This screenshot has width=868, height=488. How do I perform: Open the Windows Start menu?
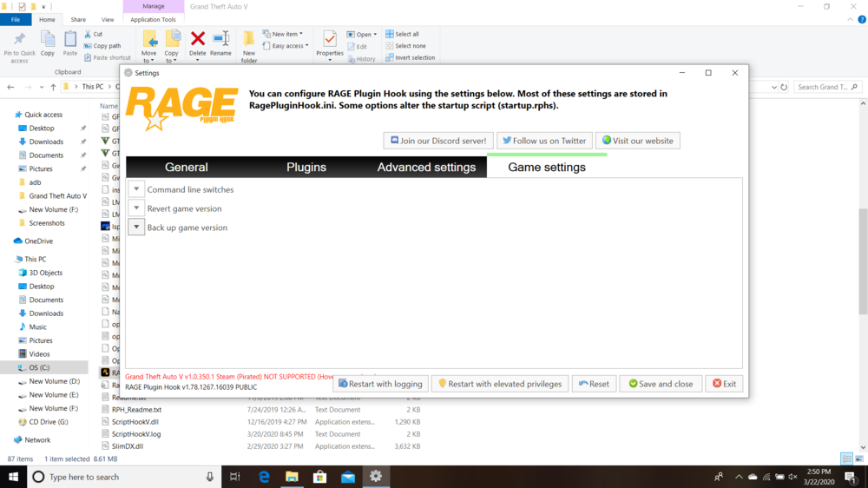point(13,477)
